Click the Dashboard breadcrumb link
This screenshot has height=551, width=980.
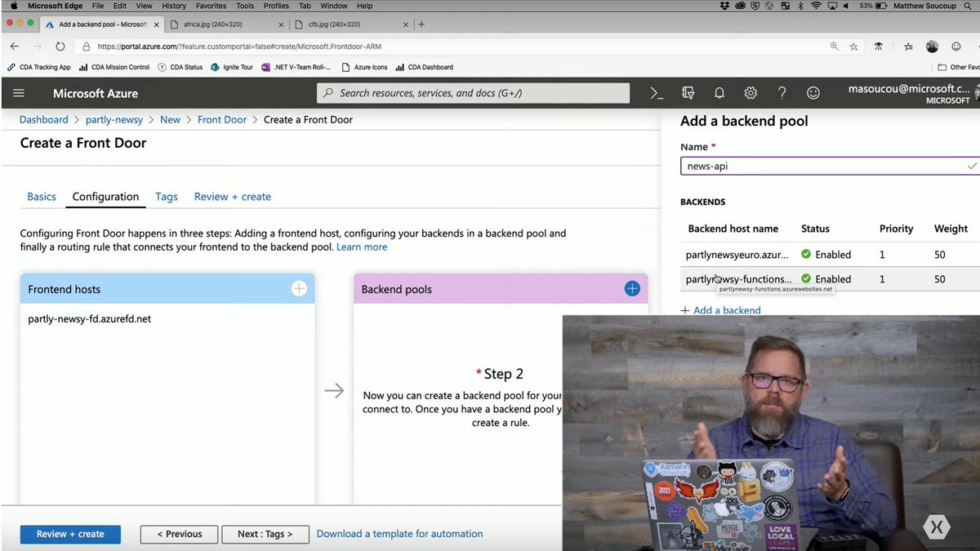(x=44, y=119)
